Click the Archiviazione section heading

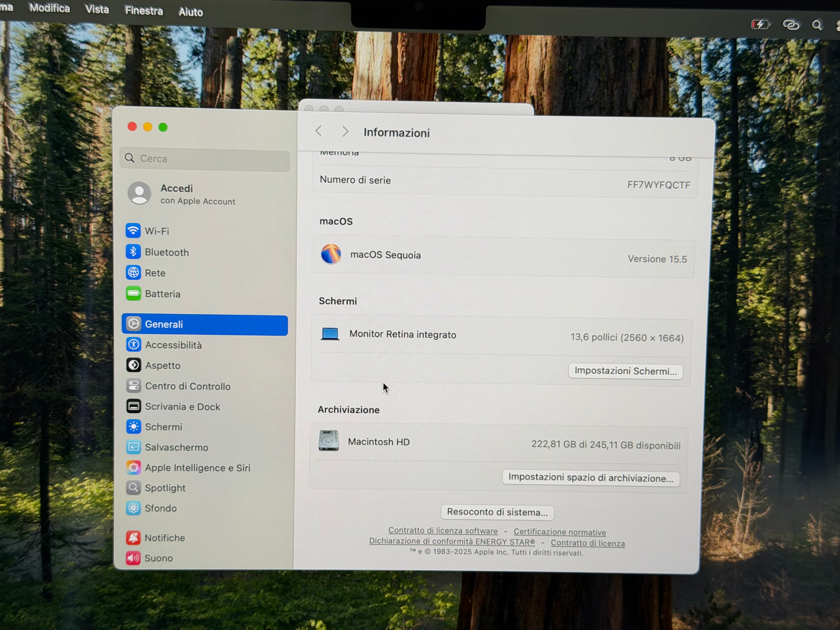[348, 410]
